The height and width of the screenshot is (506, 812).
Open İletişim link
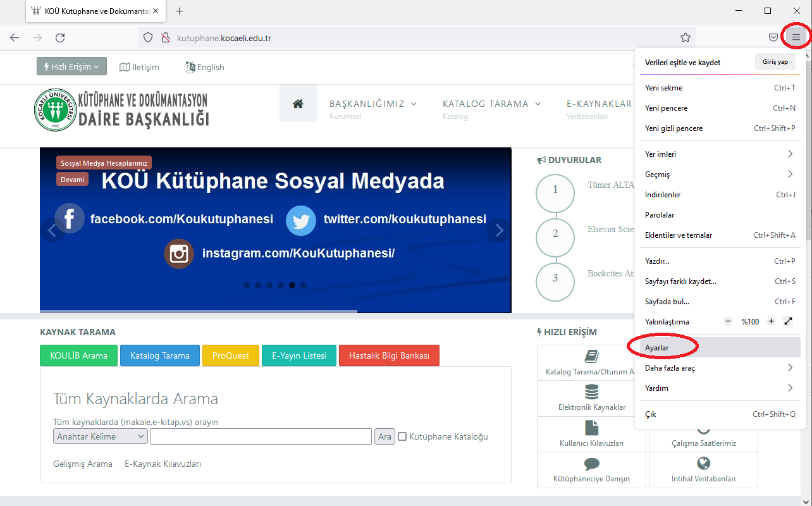pos(139,67)
